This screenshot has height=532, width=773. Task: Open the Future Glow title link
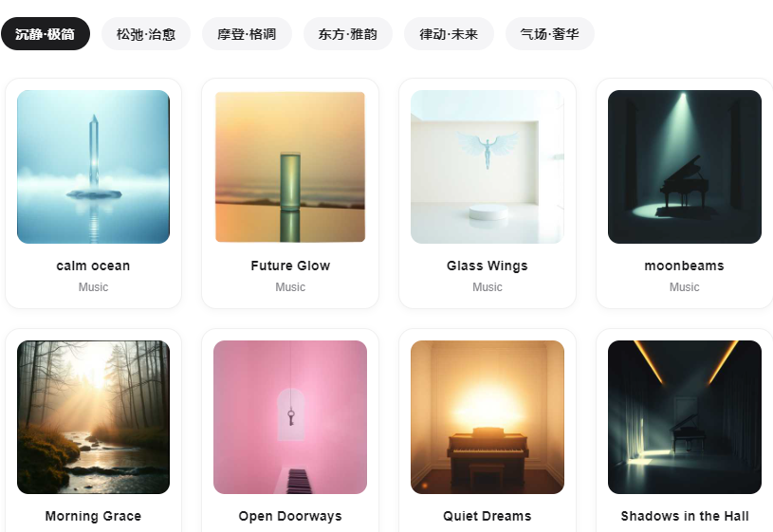[290, 266]
